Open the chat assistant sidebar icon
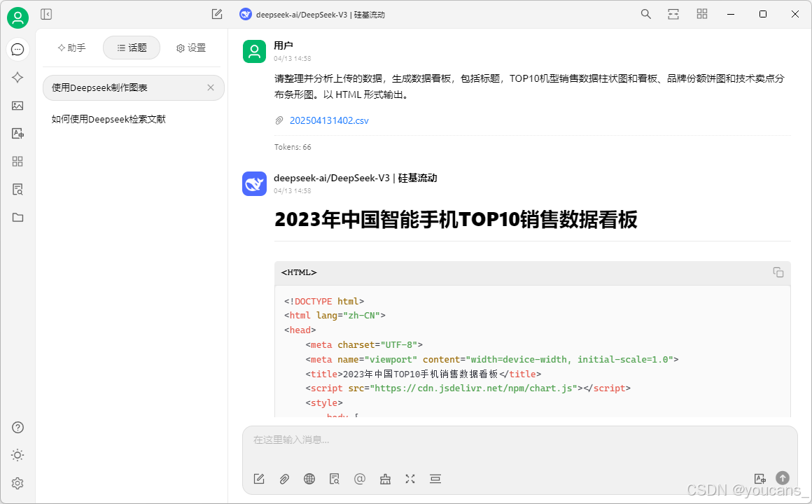The image size is (812, 504). point(17,49)
